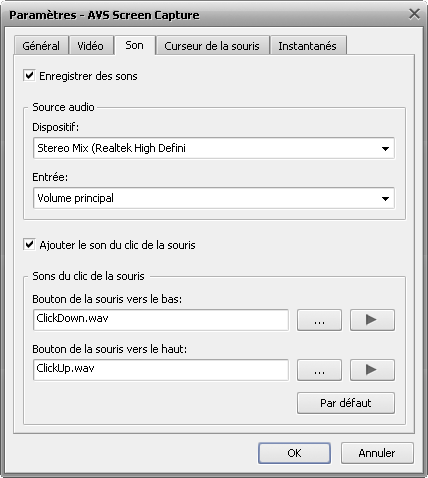The image size is (428, 478).
Task: Choose the Volume principal combo box
Action: pos(214,198)
